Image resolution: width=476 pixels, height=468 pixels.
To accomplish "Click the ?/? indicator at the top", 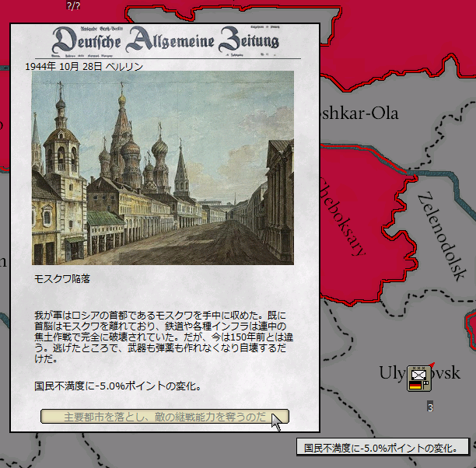I will [73, 5].
